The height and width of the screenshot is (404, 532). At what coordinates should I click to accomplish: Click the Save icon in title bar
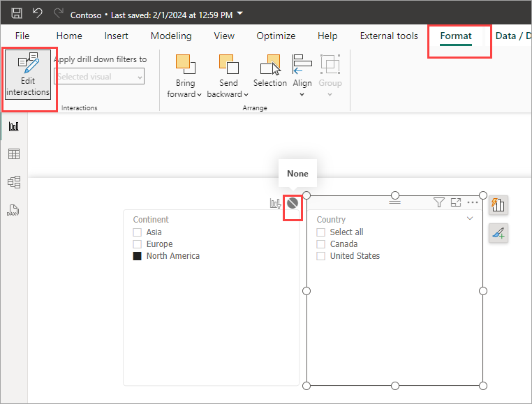coord(17,13)
